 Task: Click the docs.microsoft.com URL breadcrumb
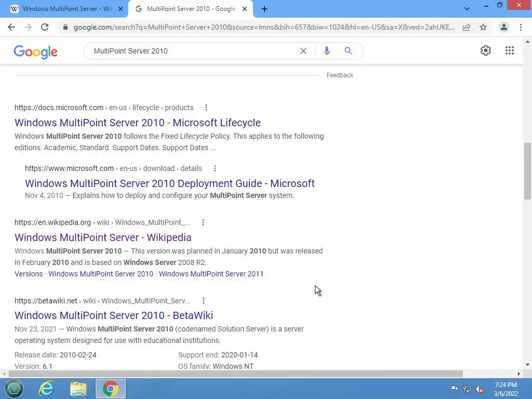tap(104, 108)
